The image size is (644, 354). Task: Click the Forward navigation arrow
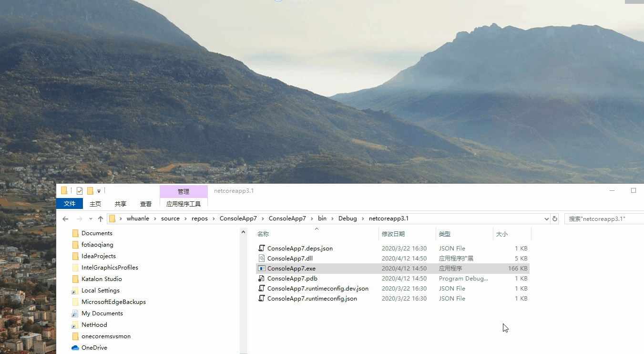[x=79, y=219]
